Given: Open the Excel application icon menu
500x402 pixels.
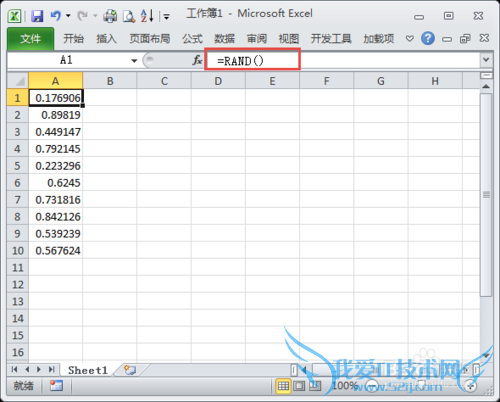Looking at the screenshot, I should click(14, 16).
